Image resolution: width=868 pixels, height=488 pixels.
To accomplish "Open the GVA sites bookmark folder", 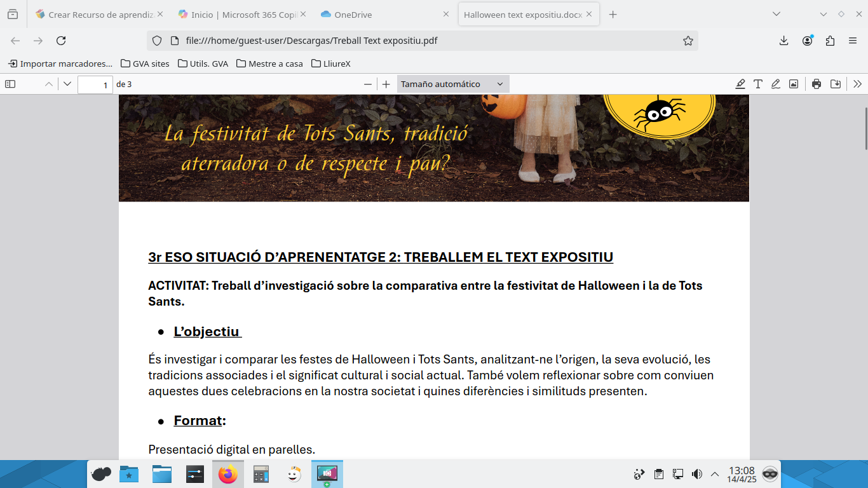I will point(145,64).
